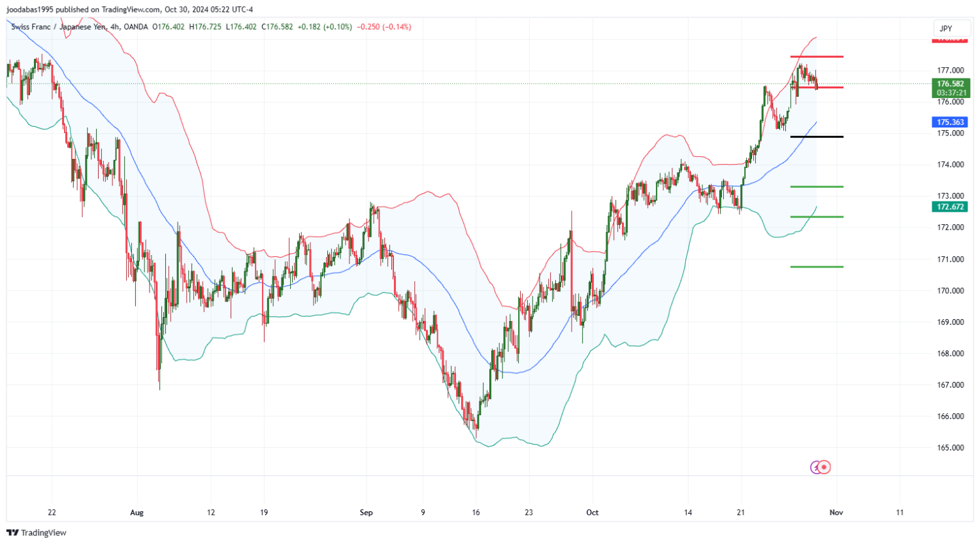Click the high value H176.725
The width and height of the screenshot is (980, 544).
click(x=205, y=27)
